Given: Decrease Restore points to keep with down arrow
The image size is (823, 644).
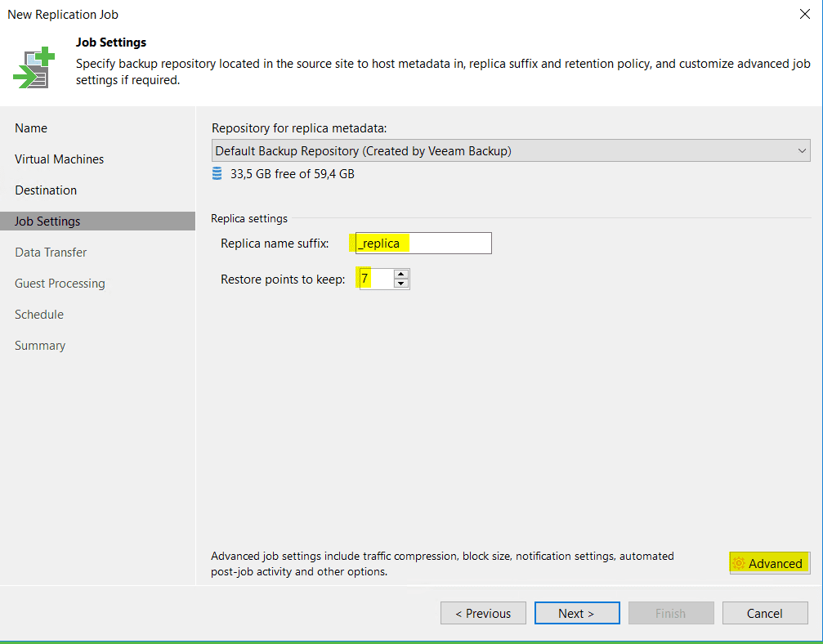Looking at the screenshot, I should click(x=400, y=283).
